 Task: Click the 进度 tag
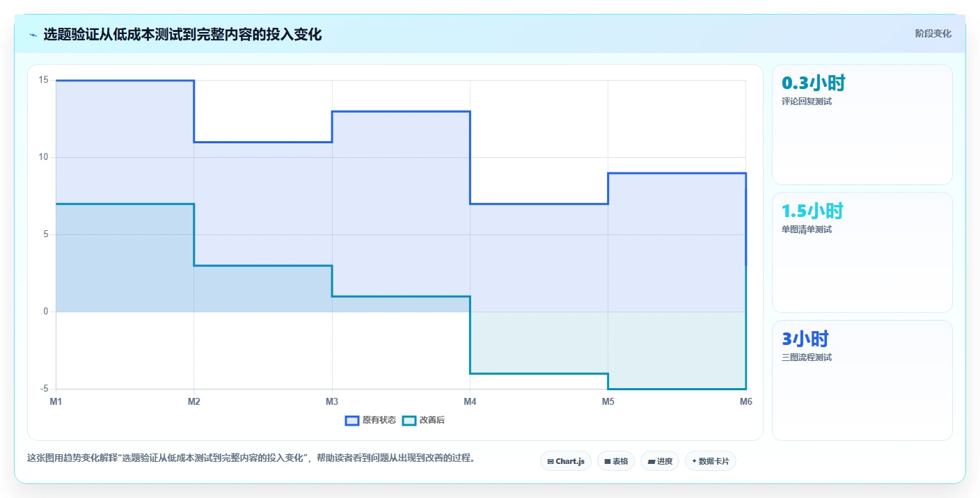click(660, 461)
